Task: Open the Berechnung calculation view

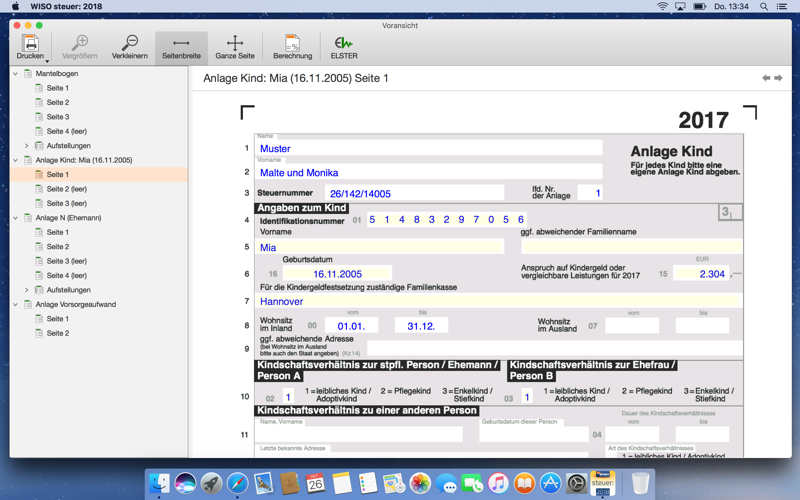Action: (x=292, y=46)
